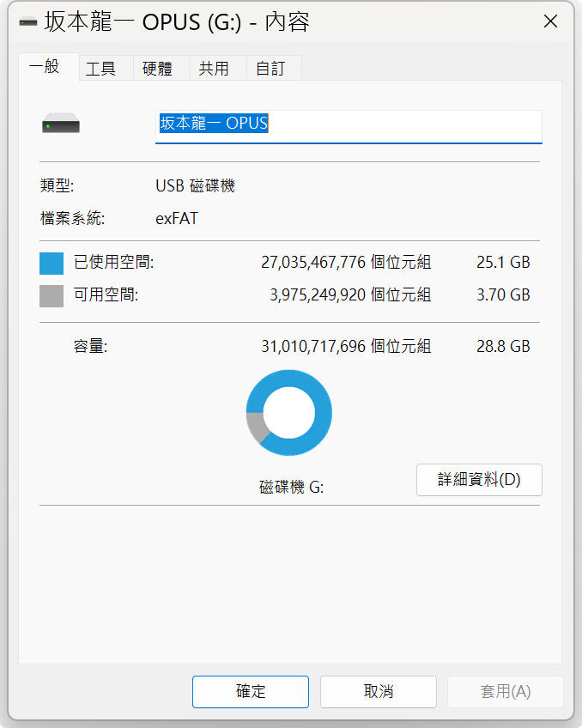
Task: Click the 已使用空間 label
Action: click(114, 263)
